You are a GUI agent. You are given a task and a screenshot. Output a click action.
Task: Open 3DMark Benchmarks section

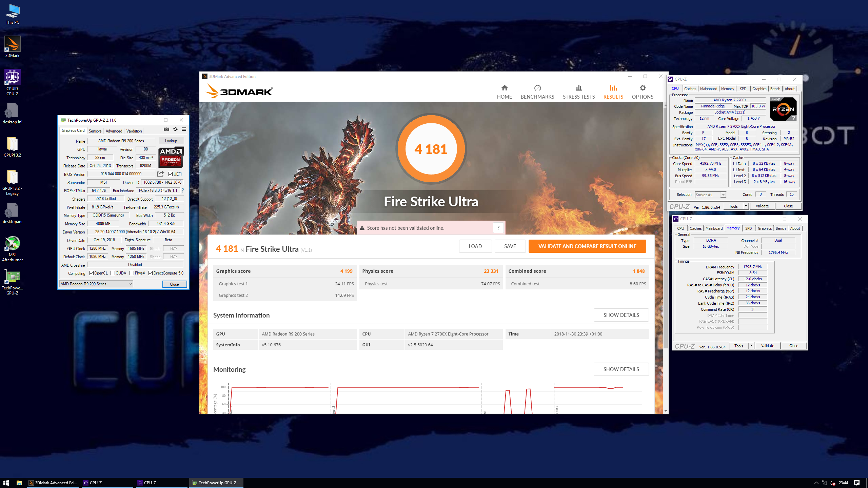click(537, 92)
